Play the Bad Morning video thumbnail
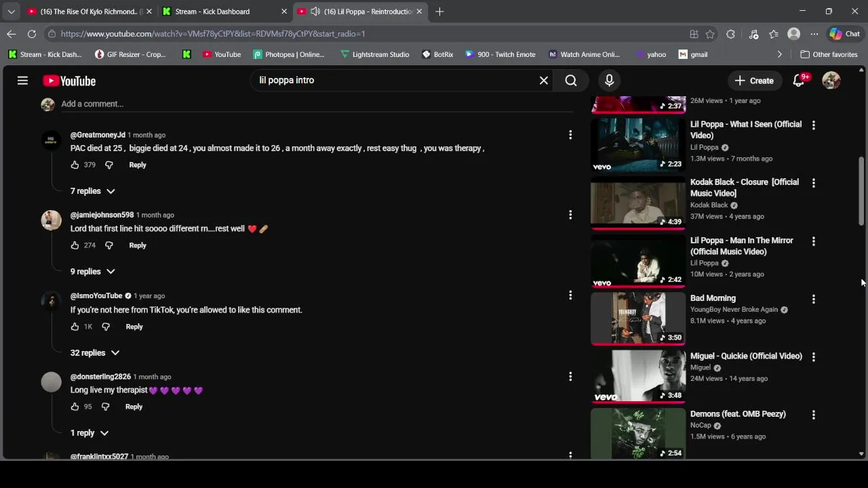 click(638, 318)
